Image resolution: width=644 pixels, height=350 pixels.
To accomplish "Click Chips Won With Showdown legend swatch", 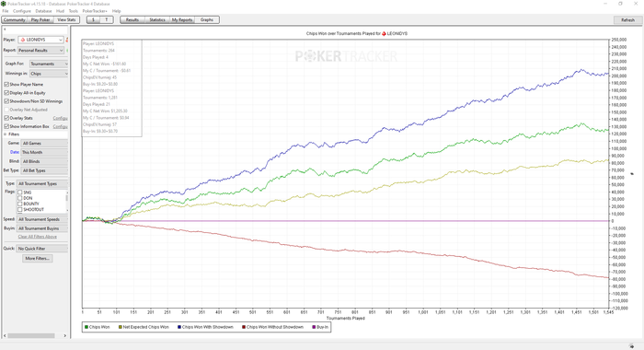I will [x=179, y=327].
